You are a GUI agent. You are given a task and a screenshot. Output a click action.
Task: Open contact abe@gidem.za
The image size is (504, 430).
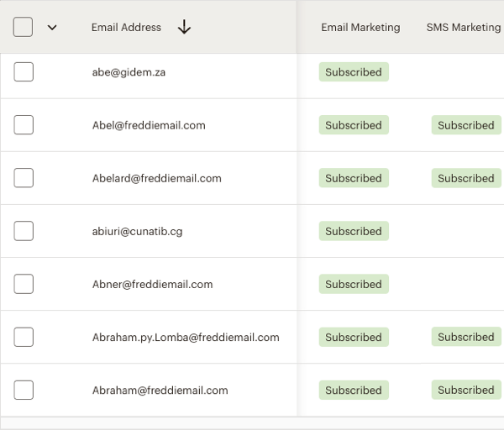(x=129, y=72)
